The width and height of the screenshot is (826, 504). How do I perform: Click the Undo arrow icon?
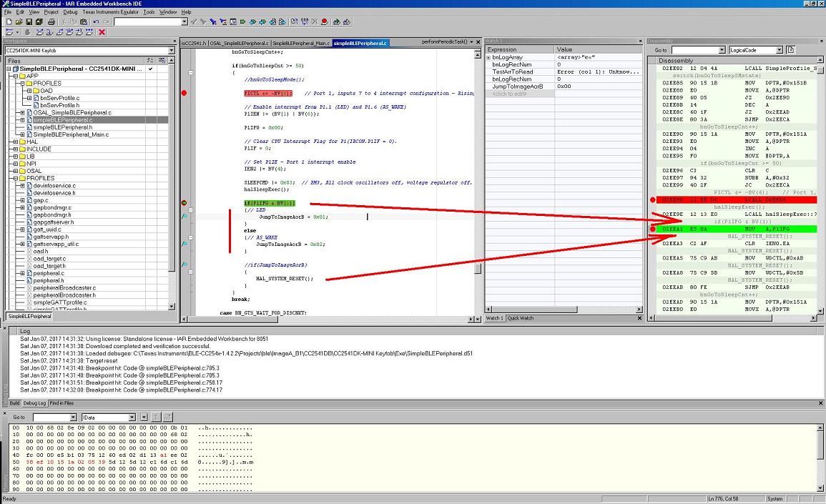(x=96, y=21)
